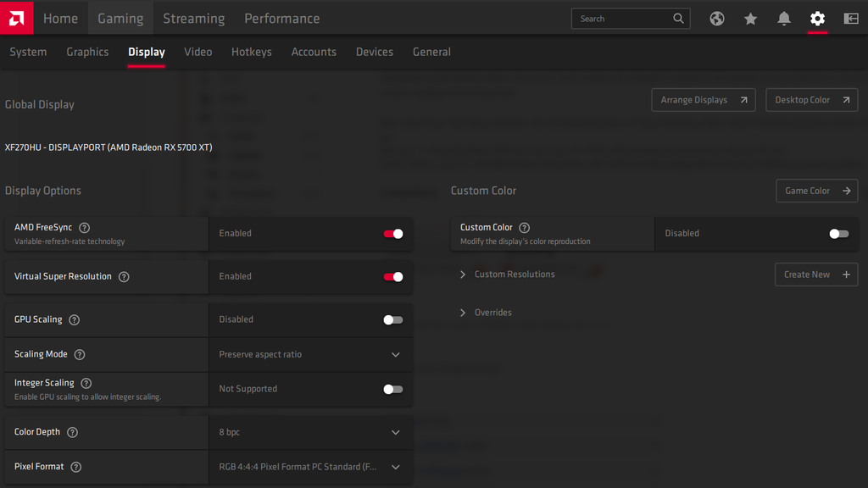Open the notifications bell icon
The height and width of the screenshot is (488, 868).
pos(784,18)
